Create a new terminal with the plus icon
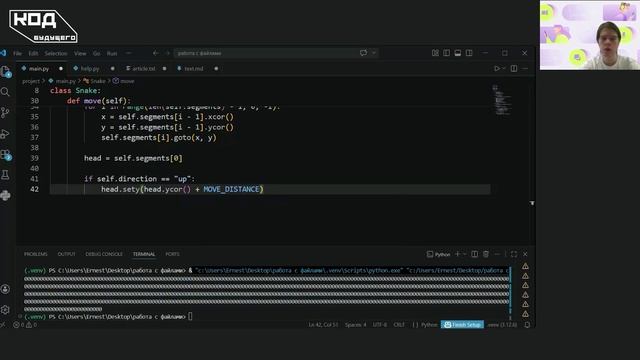Viewport: 640px width, 360px height. click(x=457, y=254)
